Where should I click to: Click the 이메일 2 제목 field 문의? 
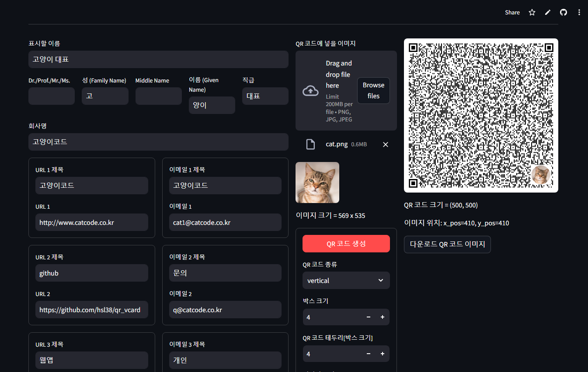225,273
